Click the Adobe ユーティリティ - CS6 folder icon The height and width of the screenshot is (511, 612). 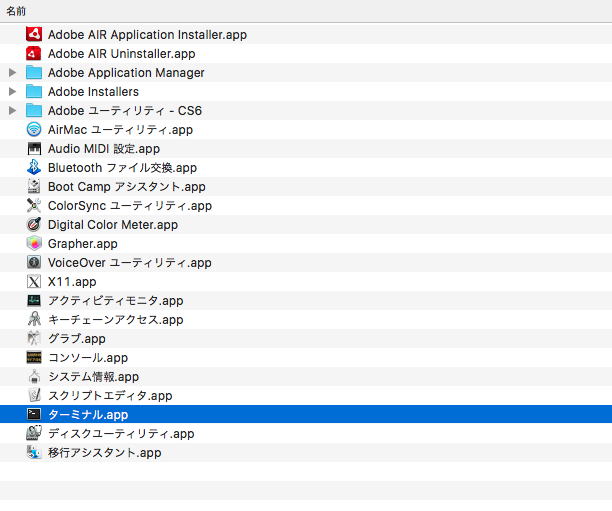coord(34,110)
